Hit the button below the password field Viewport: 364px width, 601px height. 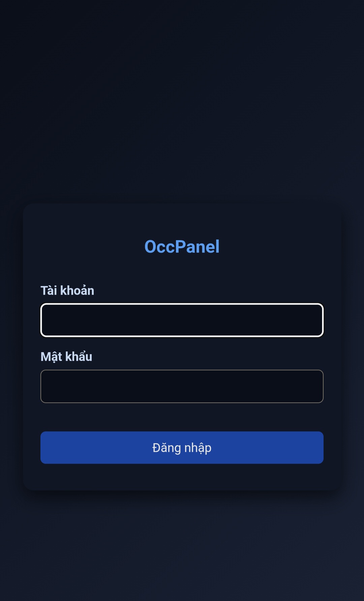pyautogui.click(x=182, y=448)
